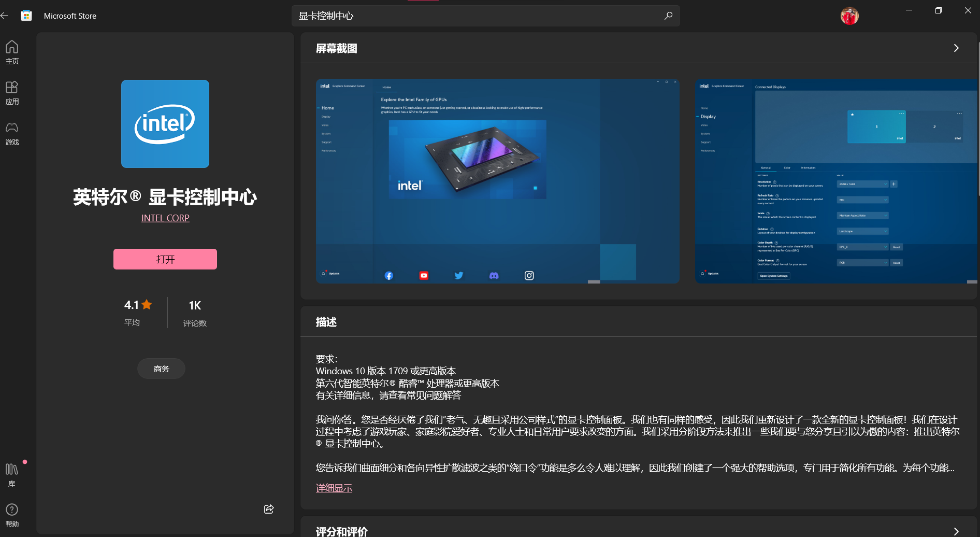The width and height of the screenshot is (980, 537).
Task: Minimize the Microsoft Store window
Action: coord(909,10)
